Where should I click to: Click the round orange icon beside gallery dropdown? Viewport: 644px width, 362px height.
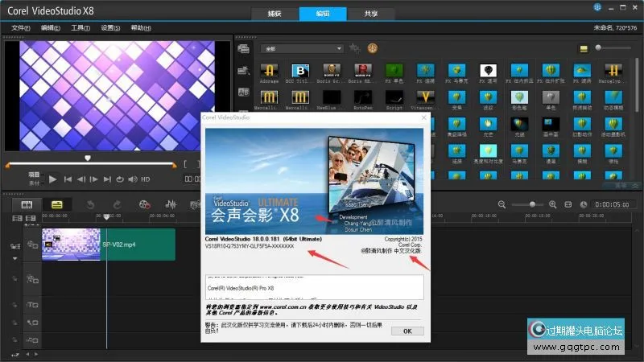372,48
